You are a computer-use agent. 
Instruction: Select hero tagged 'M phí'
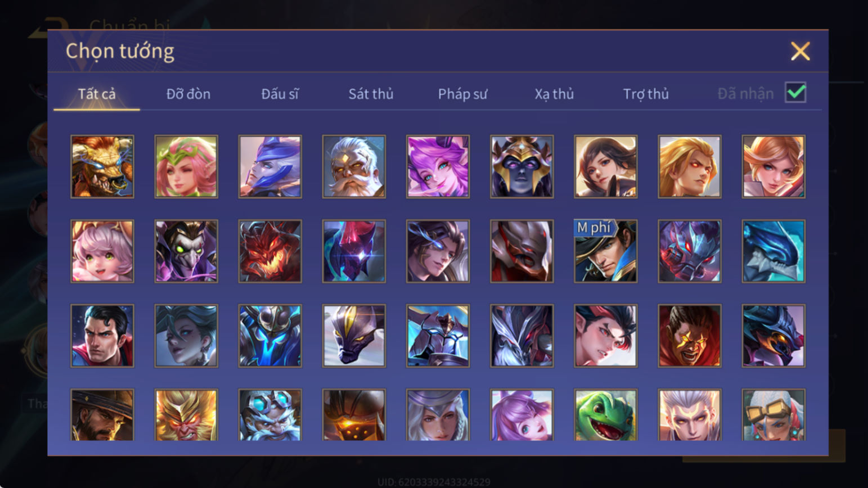pyautogui.click(x=605, y=251)
